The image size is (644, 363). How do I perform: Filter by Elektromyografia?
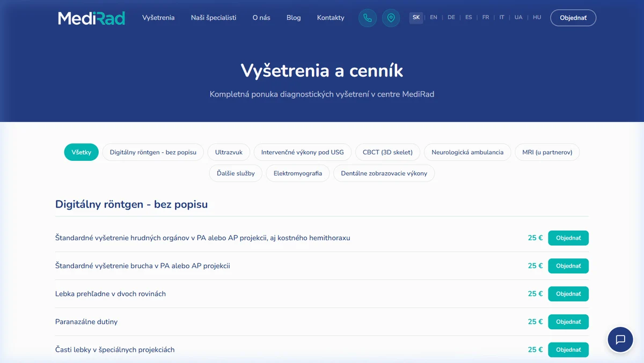click(298, 174)
